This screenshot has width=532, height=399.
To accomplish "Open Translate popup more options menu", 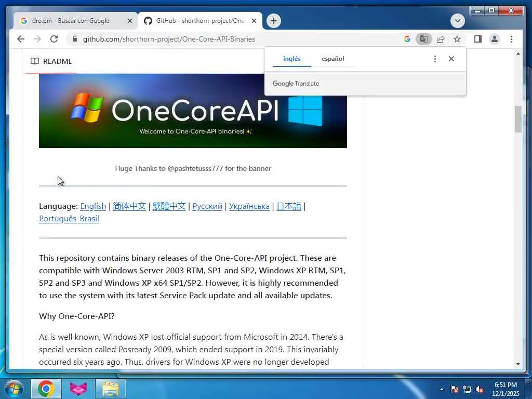I will 435,59.
